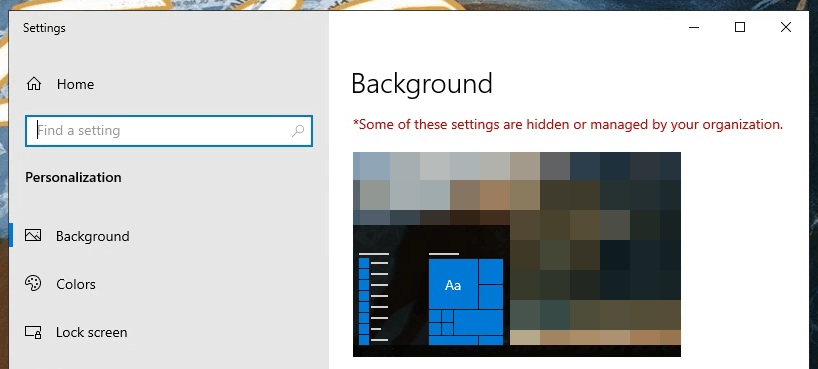The image size is (818, 369).
Task: Open the Colors settings page
Action: coord(169,284)
